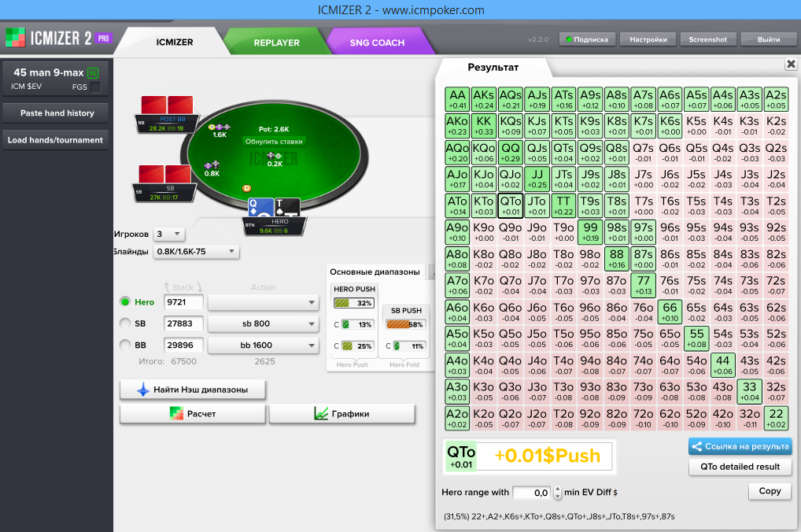
Task: Click the grid icon on the Расчет button
Action: tap(176, 413)
